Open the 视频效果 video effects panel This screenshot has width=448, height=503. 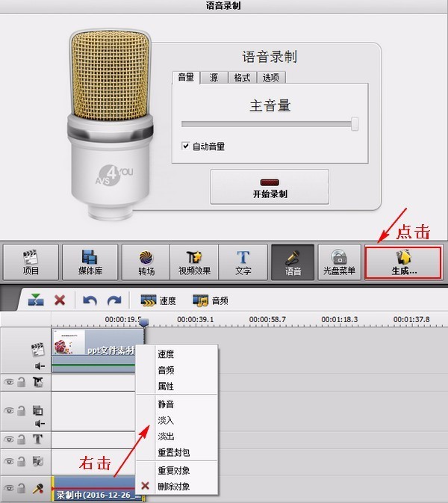coord(194,262)
